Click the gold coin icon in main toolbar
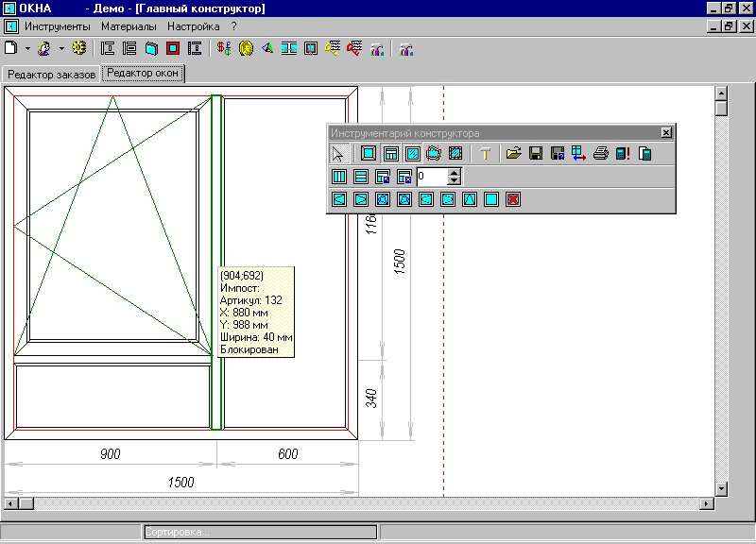The image size is (756, 544). pos(246,48)
